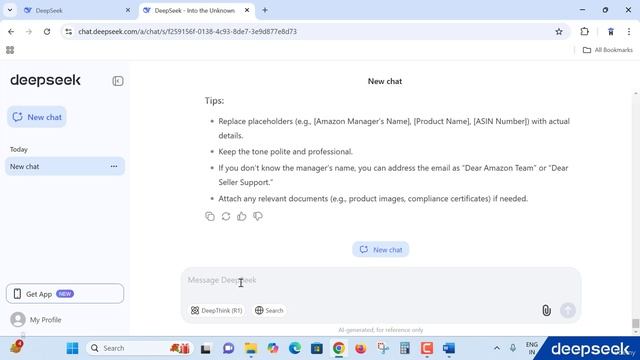Reload the current page
This screenshot has width=640, height=360.
[47, 31]
